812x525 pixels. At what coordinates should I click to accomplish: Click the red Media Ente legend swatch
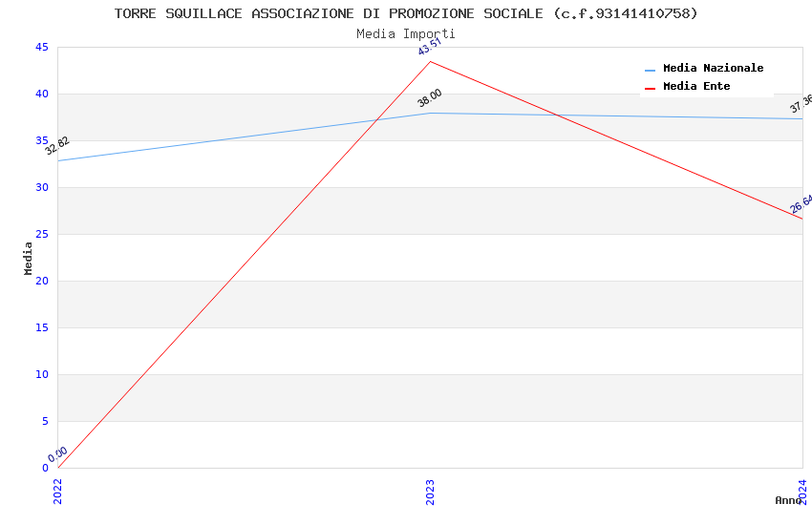click(650, 88)
